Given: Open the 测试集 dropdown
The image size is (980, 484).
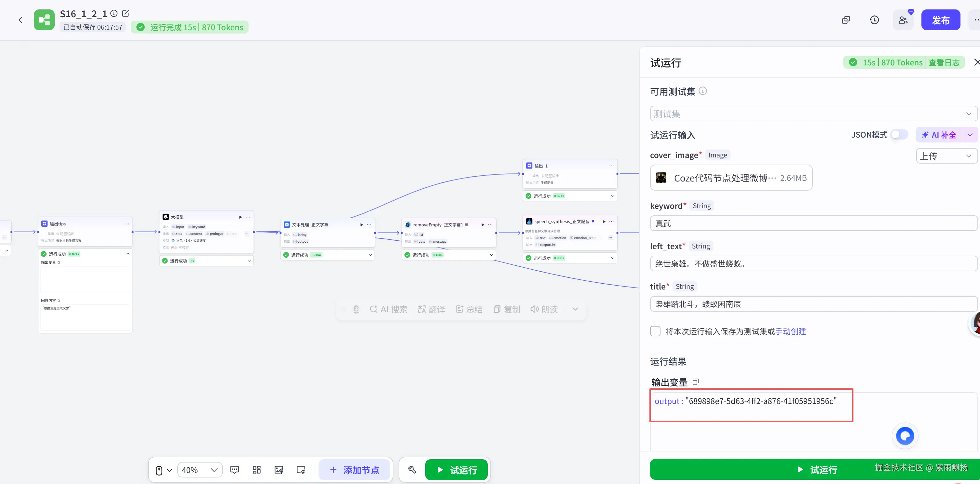Looking at the screenshot, I should pos(813,114).
